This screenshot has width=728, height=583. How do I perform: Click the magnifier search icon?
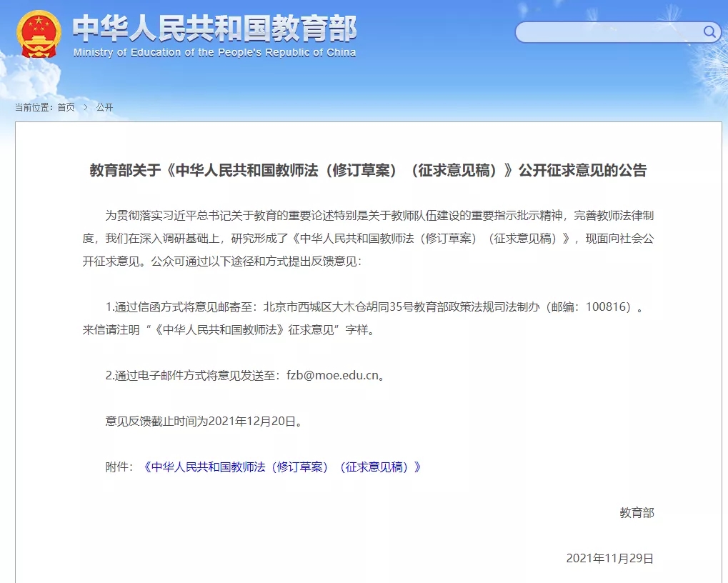click(x=709, y=32)
